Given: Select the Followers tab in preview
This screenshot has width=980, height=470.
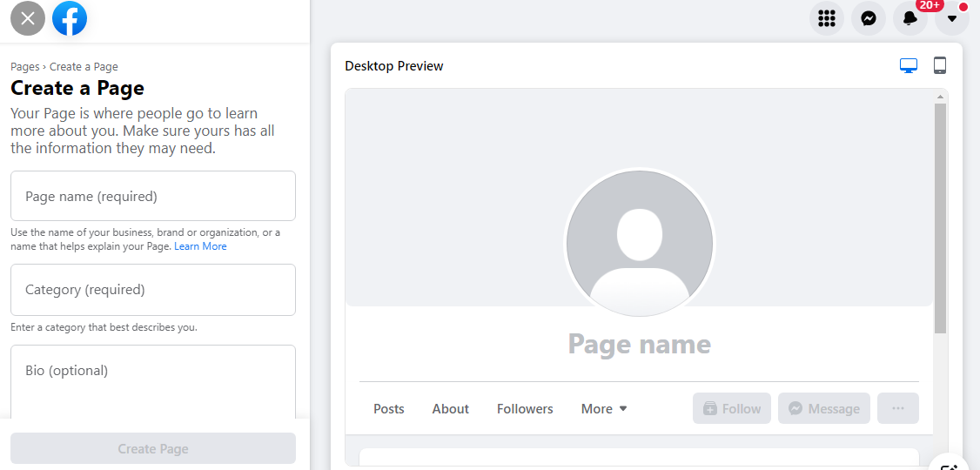Looking at the screenshot, I should pyautogui.click(x=525, y=409).
